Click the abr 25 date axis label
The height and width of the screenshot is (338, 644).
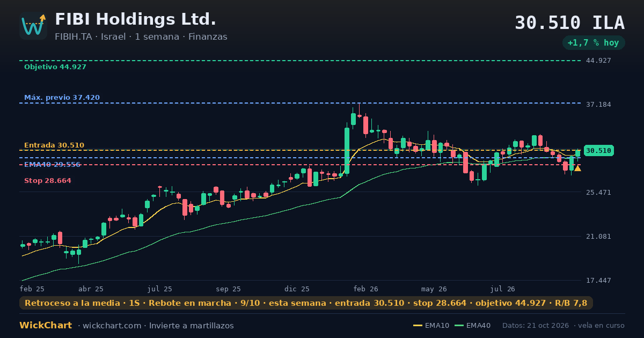coord(91,289)
